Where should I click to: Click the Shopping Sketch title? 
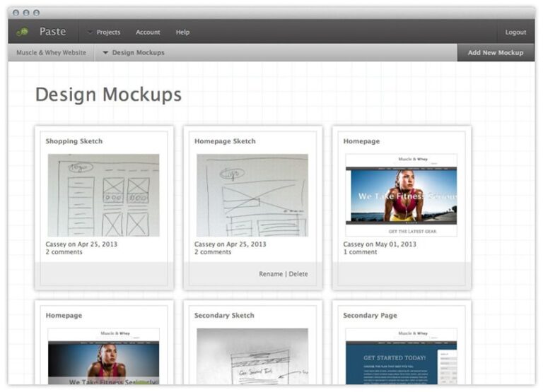(x=74, y=141)
